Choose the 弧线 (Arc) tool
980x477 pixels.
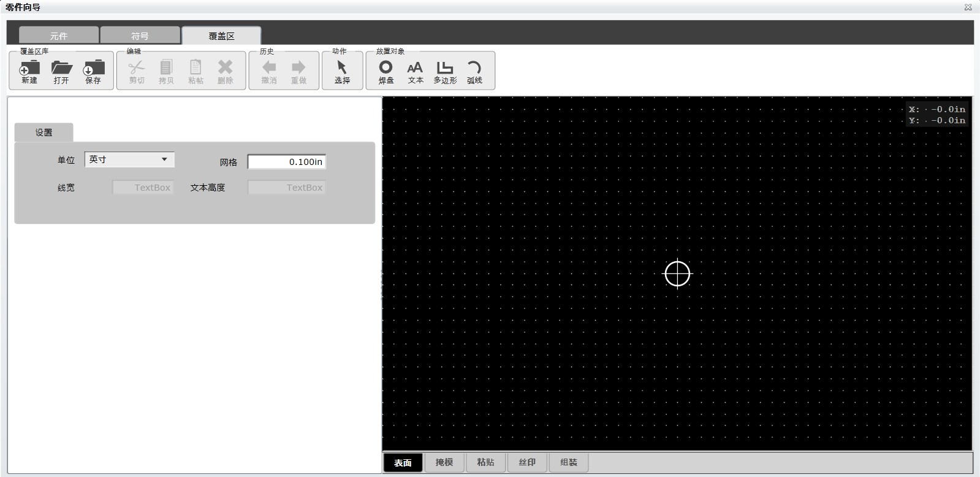click(x=474, y=72)
